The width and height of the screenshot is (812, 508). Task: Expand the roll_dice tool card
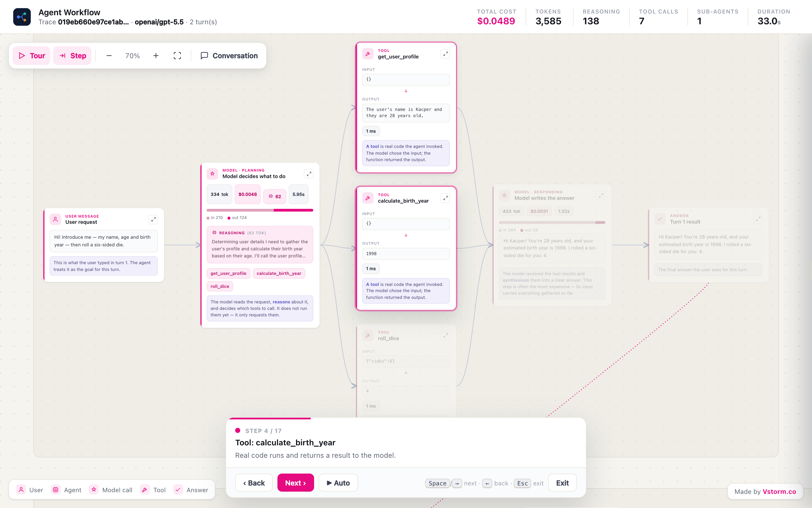coord(445,336)
